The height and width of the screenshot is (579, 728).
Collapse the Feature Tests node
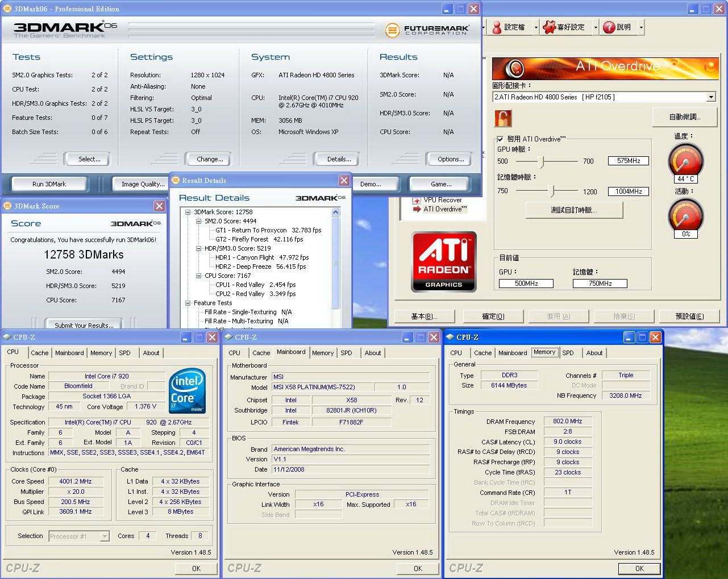[x=188, y=303]
